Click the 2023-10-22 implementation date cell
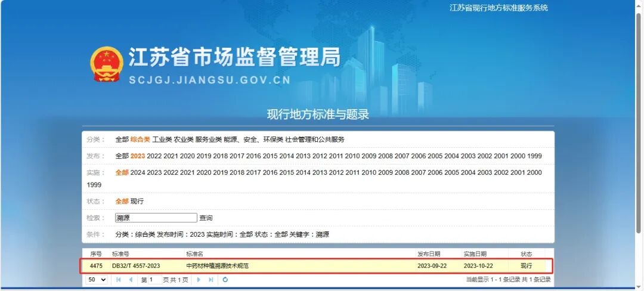This screenshot has width=644, height=291. click(478, 266)
